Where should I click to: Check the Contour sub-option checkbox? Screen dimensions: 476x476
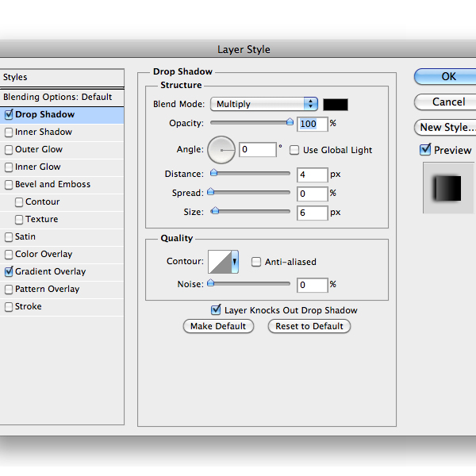[x=19, y=202]
